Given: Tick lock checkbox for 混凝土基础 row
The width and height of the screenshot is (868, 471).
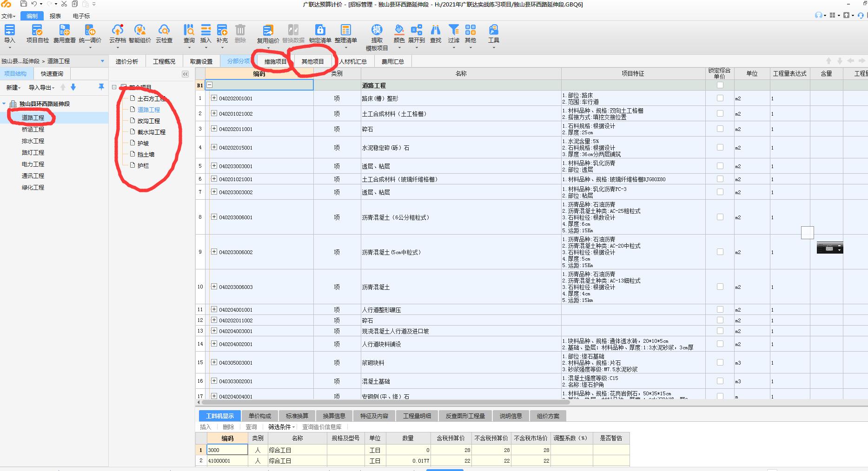Looking at the screenshot, I should point(720,381).
